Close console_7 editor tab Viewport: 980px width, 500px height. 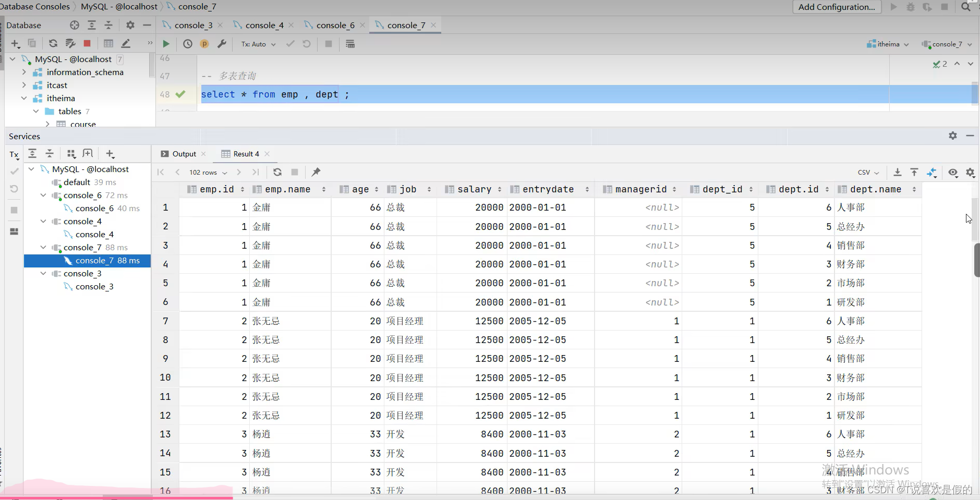(x=433, y=25)
